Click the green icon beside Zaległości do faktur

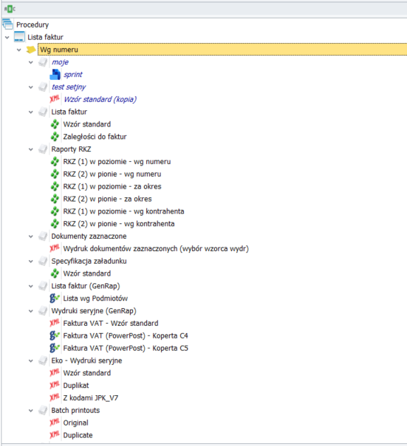point(55,136)
